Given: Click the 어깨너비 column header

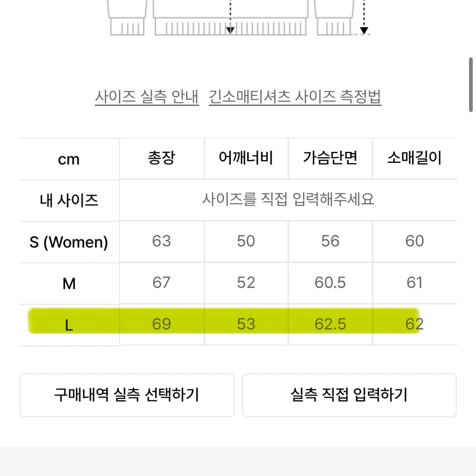Looking at the screenshot, I should (x=246, y=158).
